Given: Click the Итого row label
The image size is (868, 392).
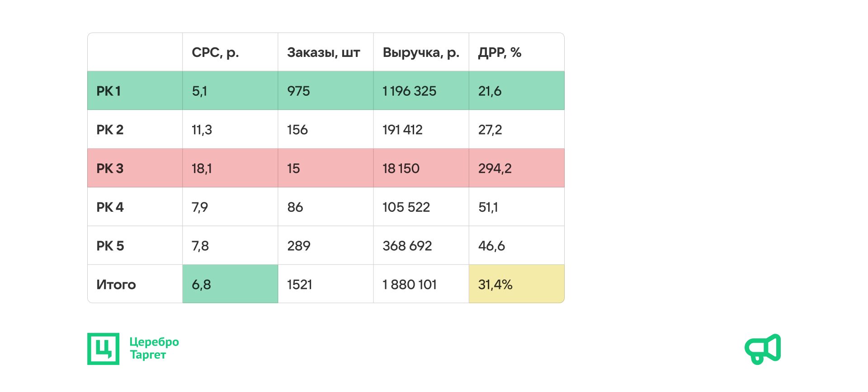Looking at the screenshot, I should [116, 285].
